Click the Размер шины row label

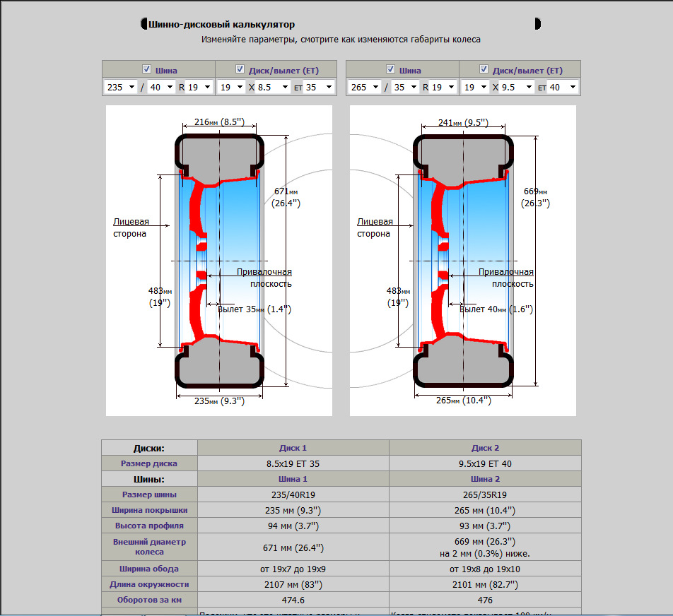(x=149, y=494)
